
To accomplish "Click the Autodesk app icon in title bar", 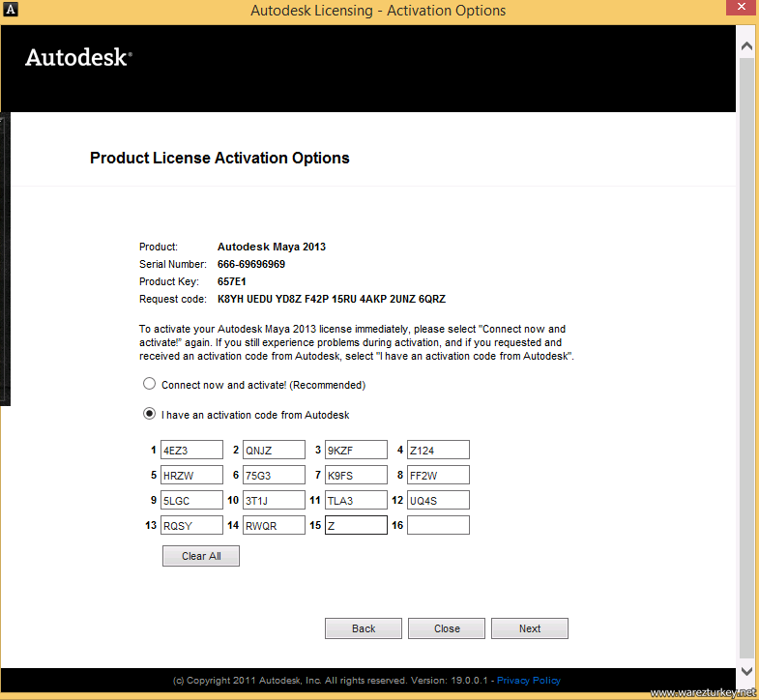I will 11,10.
